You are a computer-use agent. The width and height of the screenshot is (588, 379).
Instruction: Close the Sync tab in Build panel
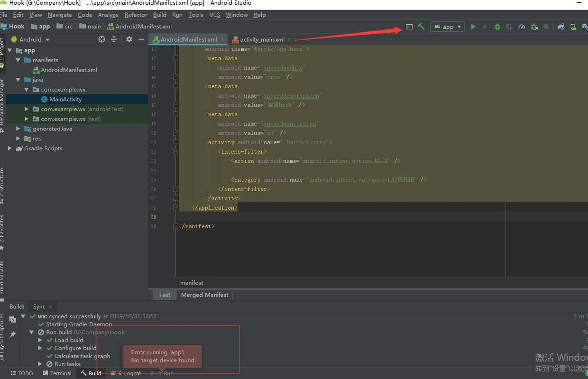tap(50, 307)
